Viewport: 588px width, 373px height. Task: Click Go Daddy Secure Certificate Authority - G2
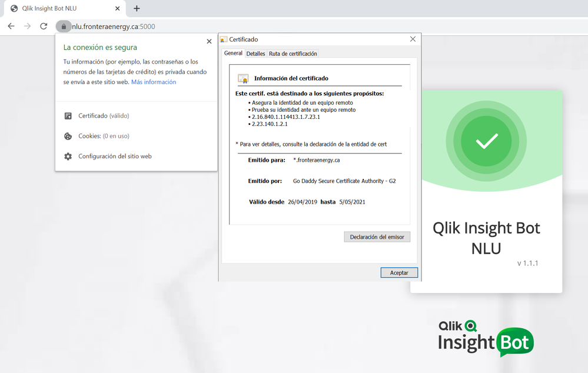pos(344,181)
